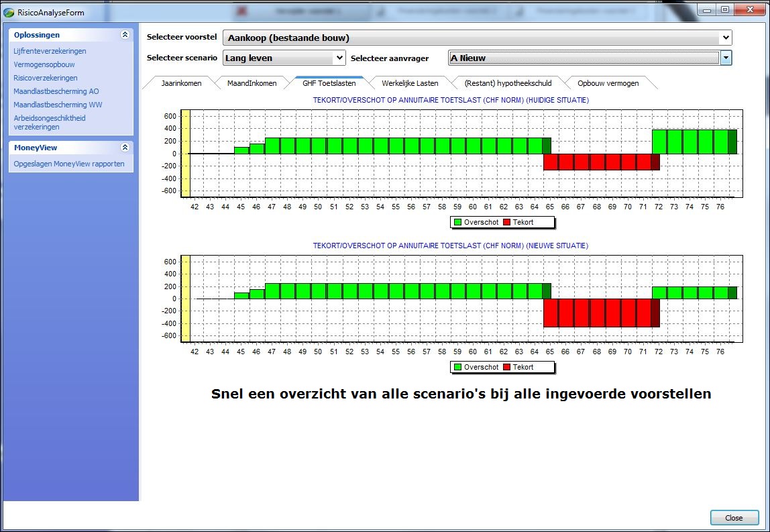Click red Tekort legend swatch in bottom chart
This screenshot has width=770, height=532.
507,367
